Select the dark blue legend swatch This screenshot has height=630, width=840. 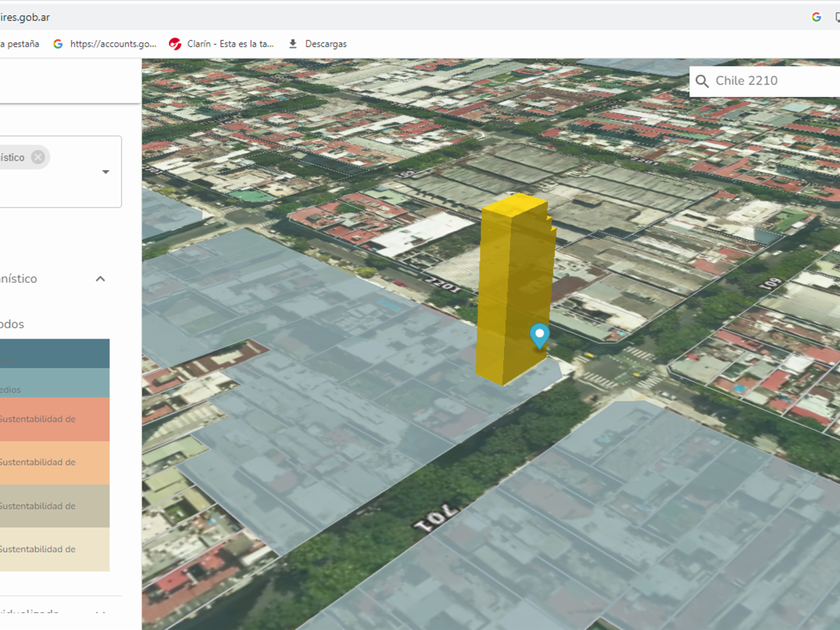[x=54, y=353]
